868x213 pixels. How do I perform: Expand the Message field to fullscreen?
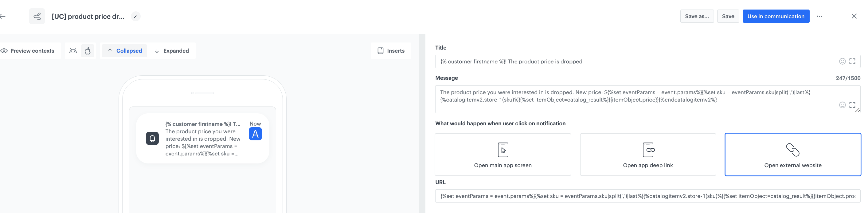(x=852, y=105)
